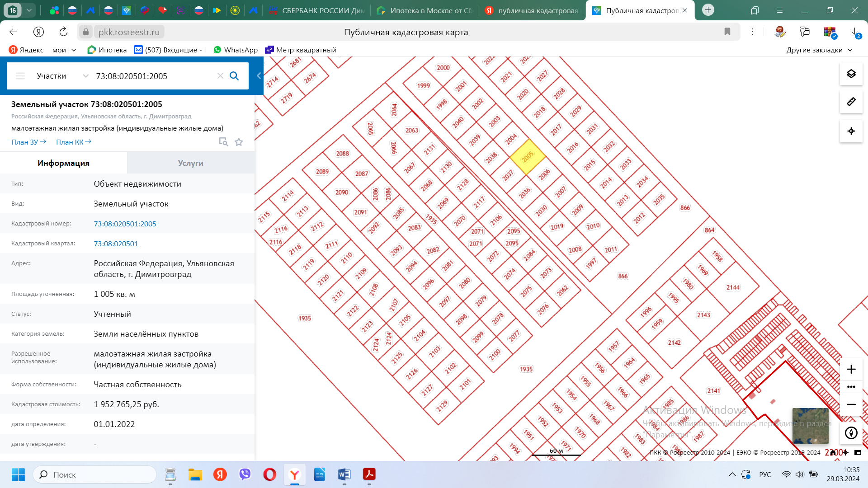
Task: Open the hamburger menu in search panel
Action: (x=20, y=76)
